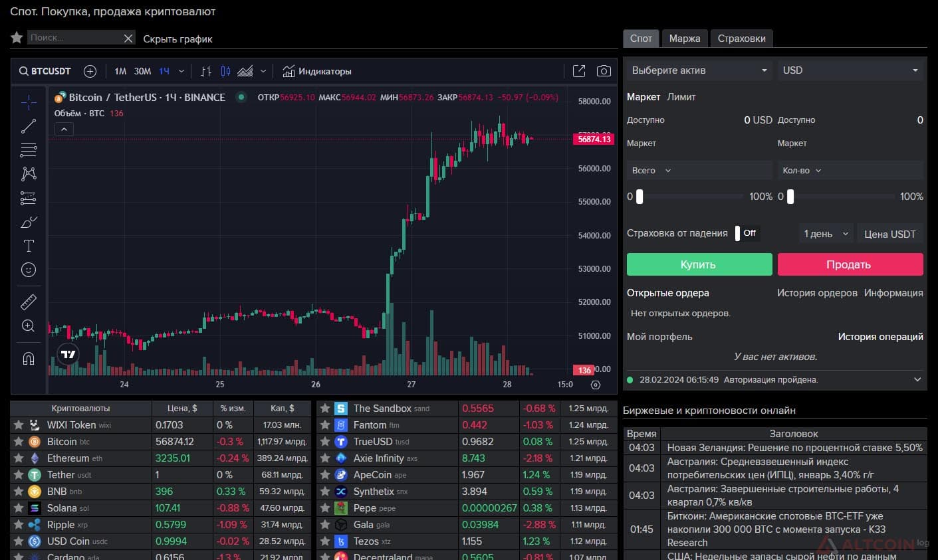Image resolution: width=938 pixels, height=560 pixels.
Task: Select the brush drawing tool
Action: point(29,222)
